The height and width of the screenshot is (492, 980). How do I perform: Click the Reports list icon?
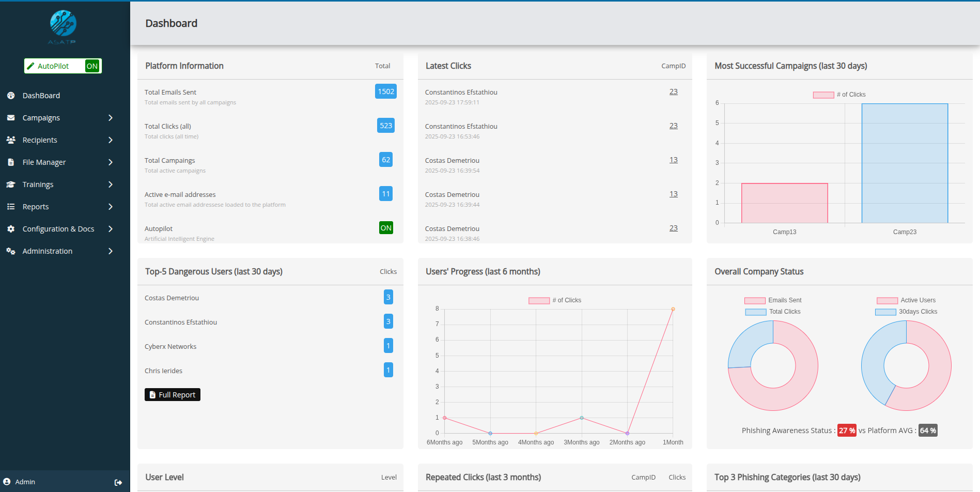(x=11, y=207)
